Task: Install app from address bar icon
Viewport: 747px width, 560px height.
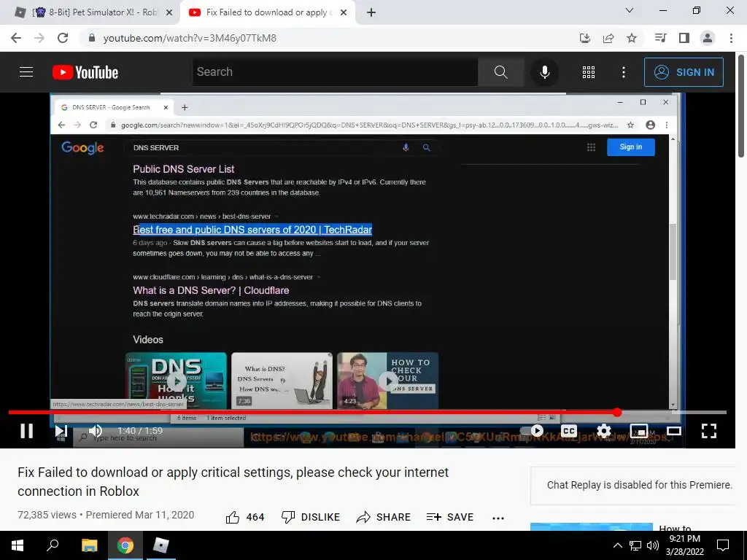Action: [x=585, y=38]
